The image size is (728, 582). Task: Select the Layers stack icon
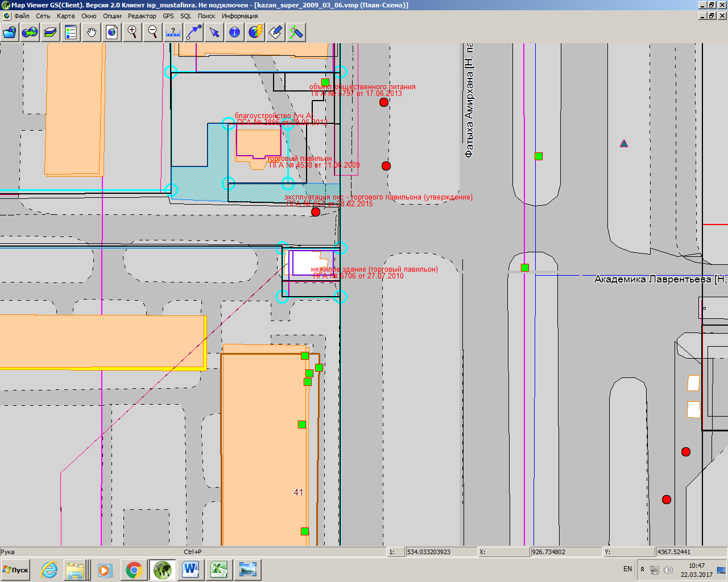(51, 32)
